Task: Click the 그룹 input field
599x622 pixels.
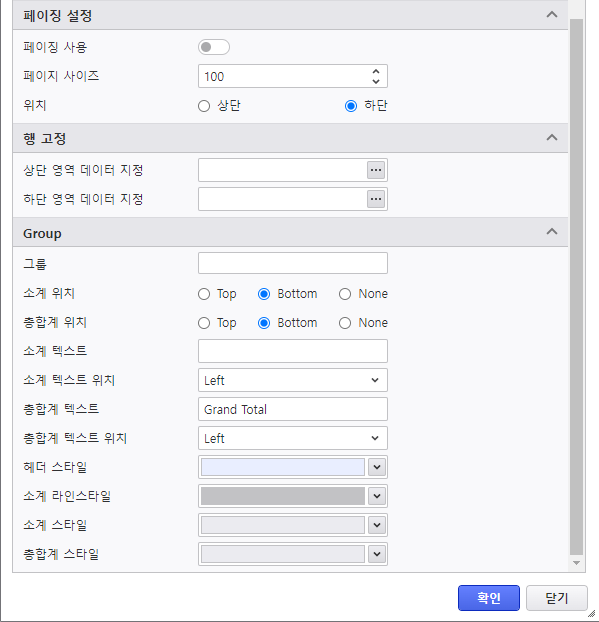Action: tap(293, 263)
